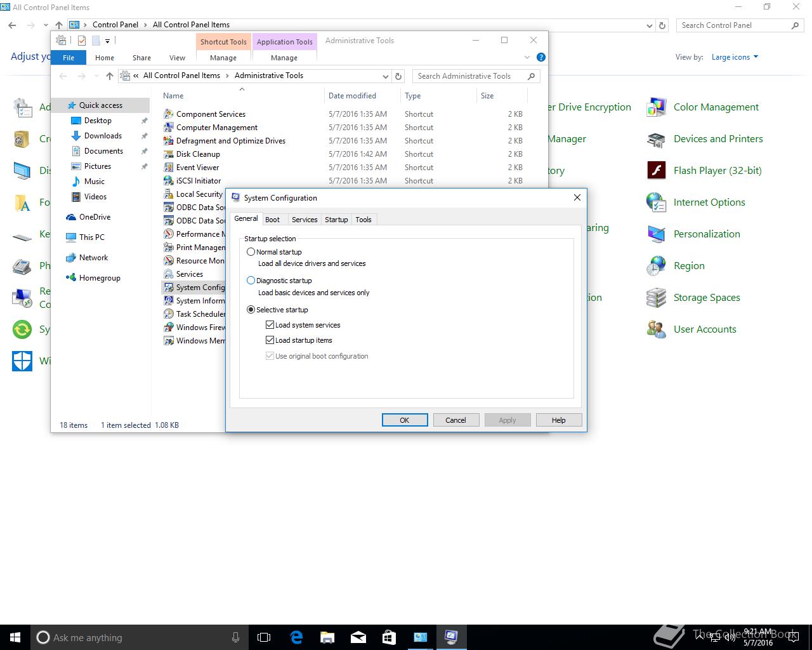Uncheck Load startup items checkbox
This screenshot has height=650, width=812.
pyautogui.click(x=270, y=340)
